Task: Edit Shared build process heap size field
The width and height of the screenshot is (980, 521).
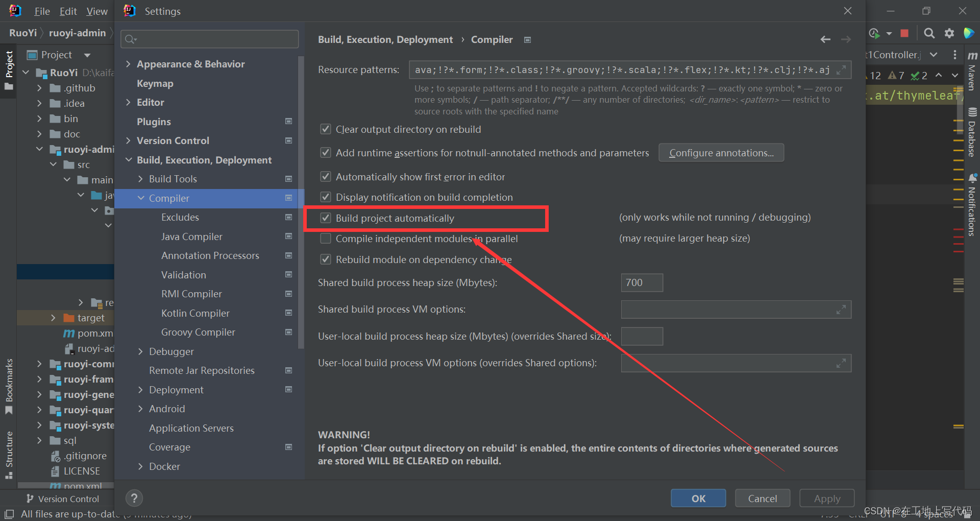Action: tap(642, 282)
